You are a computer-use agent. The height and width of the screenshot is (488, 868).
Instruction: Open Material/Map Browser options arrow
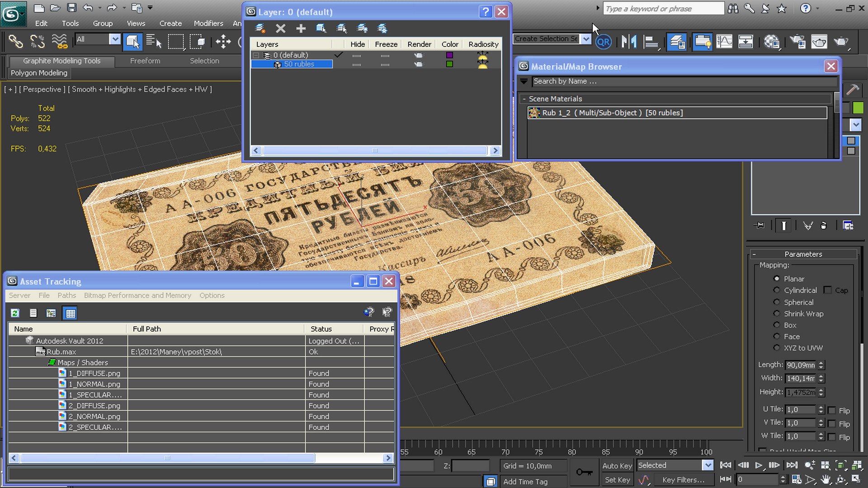(524, 81)
